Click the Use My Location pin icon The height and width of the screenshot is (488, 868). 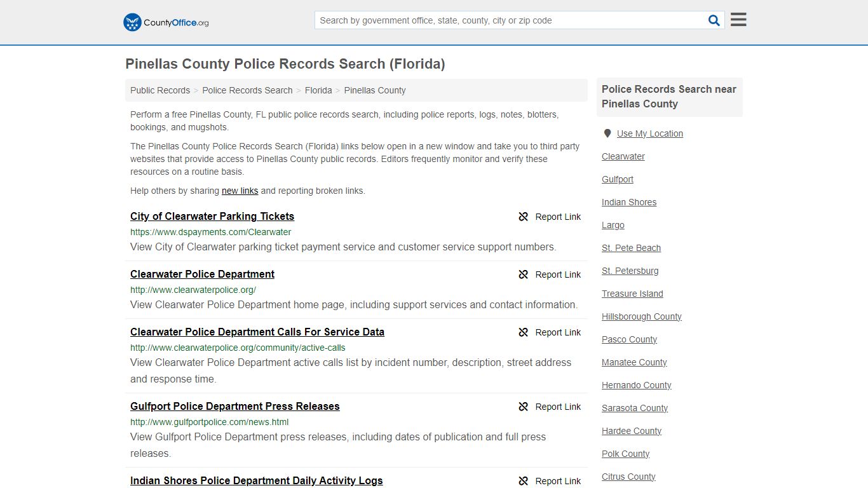point(607,133)
